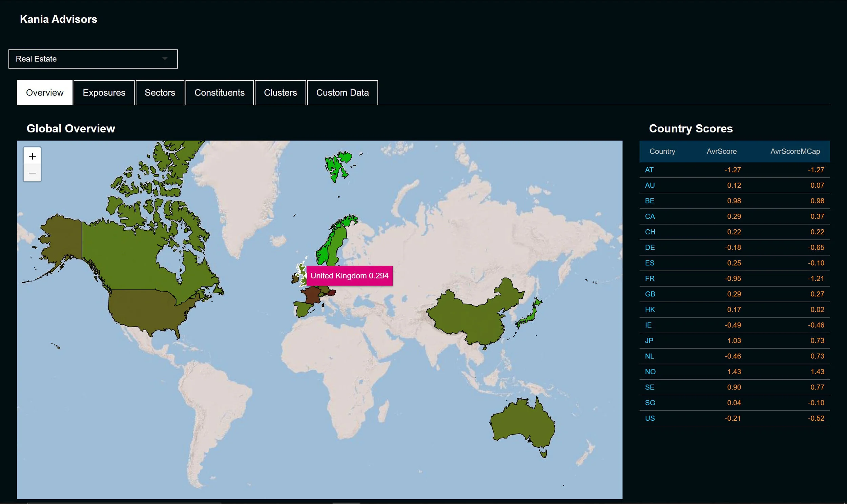Click the map zoom out minus button
847x504 pixels.
click(32, 173)
